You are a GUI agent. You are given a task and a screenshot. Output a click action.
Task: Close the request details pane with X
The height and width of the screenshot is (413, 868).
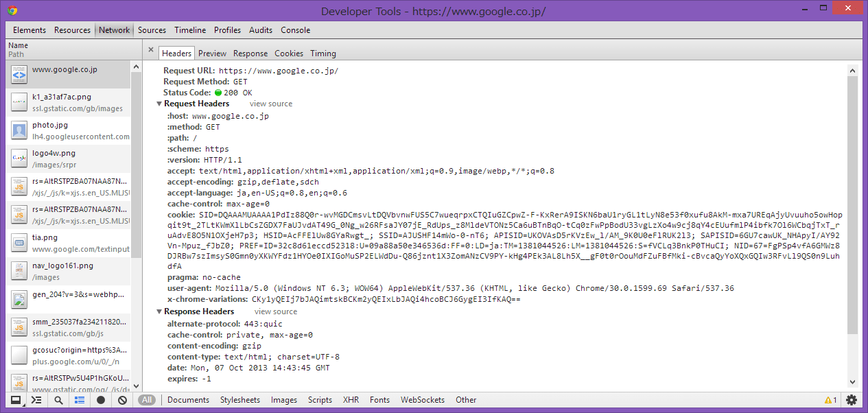[x=151, y=49]
